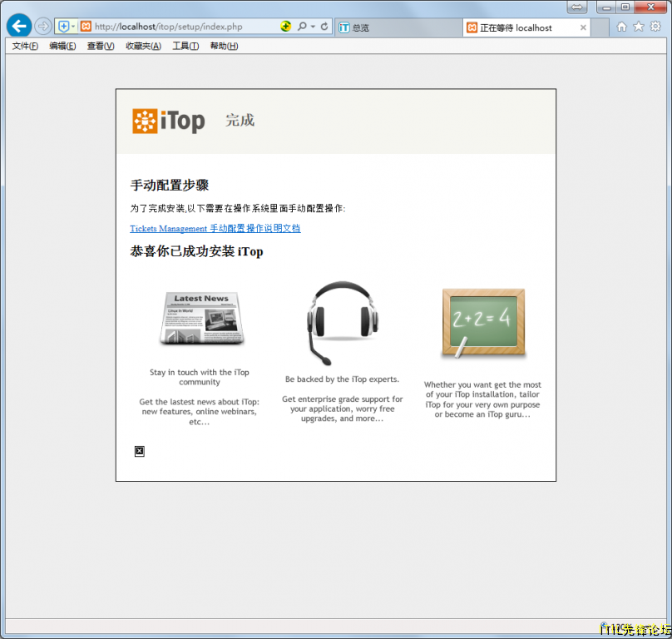Expand the search dropdown arrow next to magnifier
The width and height of the screenshot is (672, 639).
pos(313,27)
